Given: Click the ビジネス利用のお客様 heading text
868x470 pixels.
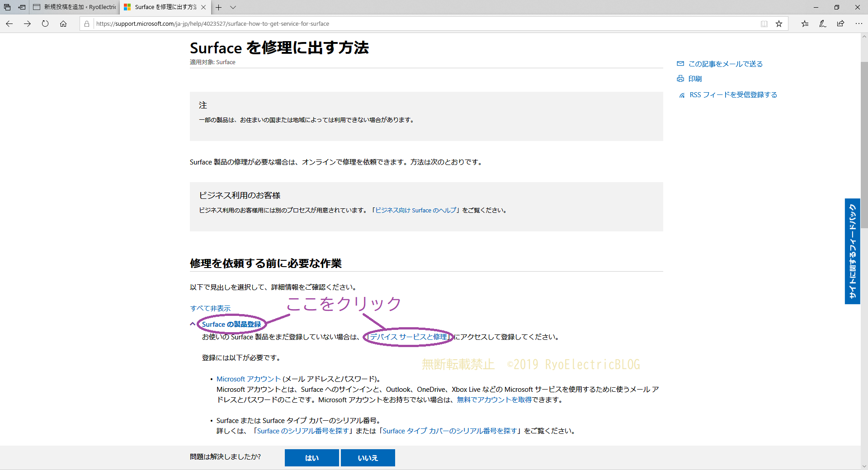Looking at the screenshot, I should coord(240,195).
